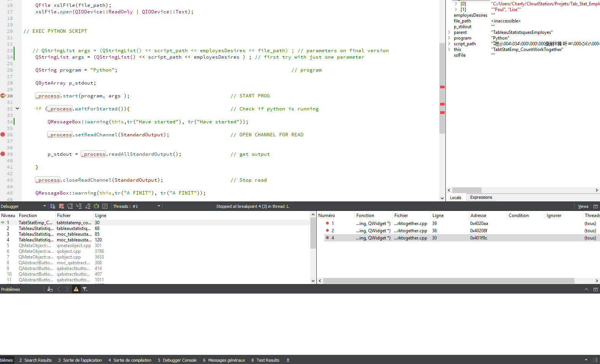Expand the 'script_path' variable in Locals
Screen dimensions: 600x364
(449, 44)
